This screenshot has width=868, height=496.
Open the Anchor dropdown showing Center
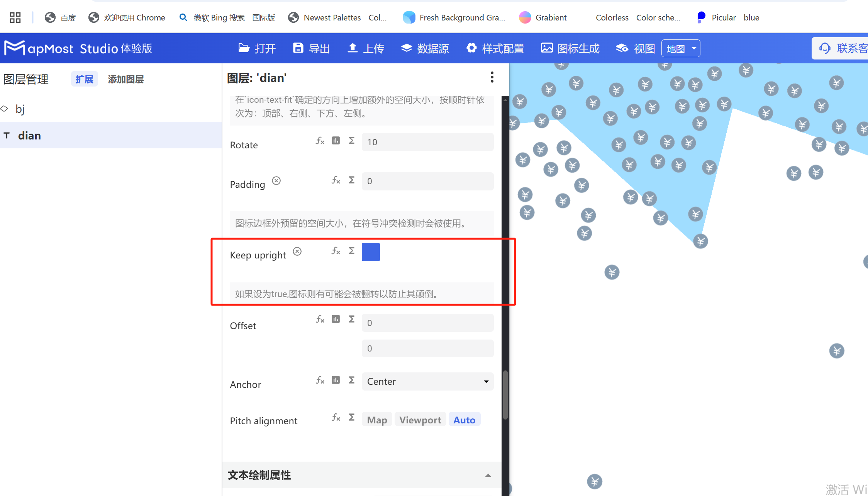pyautogui.click(x=427, y=381)
